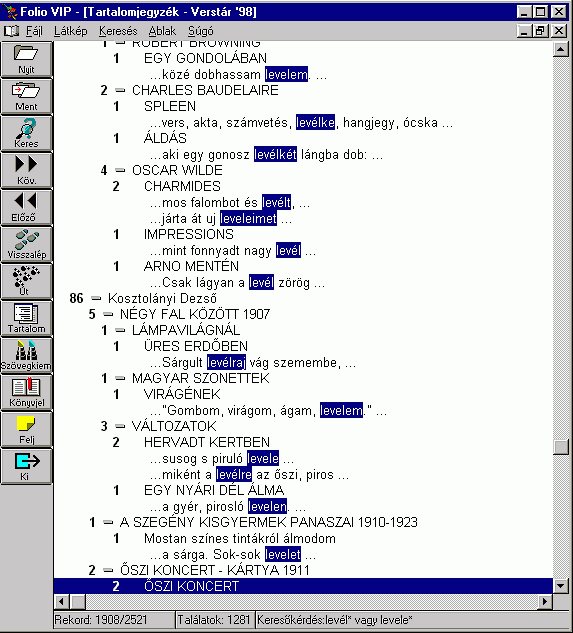Collapse the CHARLES BAUDELAIRE node

coord(120,90)
